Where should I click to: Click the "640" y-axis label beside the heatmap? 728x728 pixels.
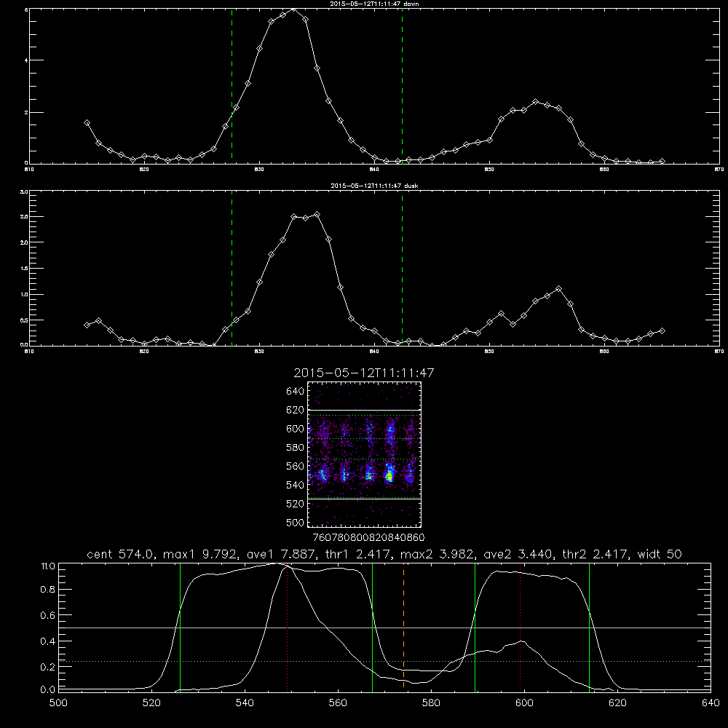pyautogui.click(x=296, y=391)
